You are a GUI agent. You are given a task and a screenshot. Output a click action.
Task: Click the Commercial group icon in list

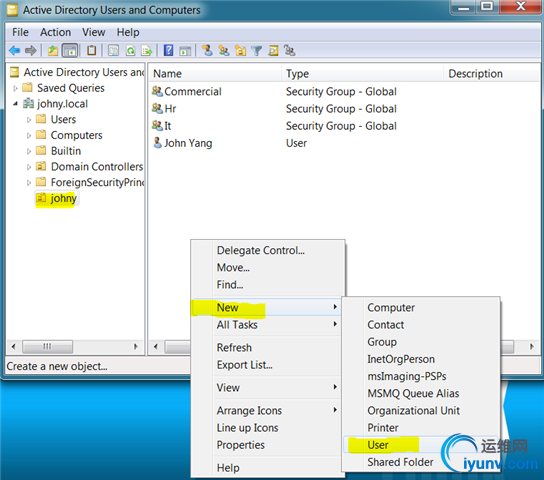(x=157, y=91)
